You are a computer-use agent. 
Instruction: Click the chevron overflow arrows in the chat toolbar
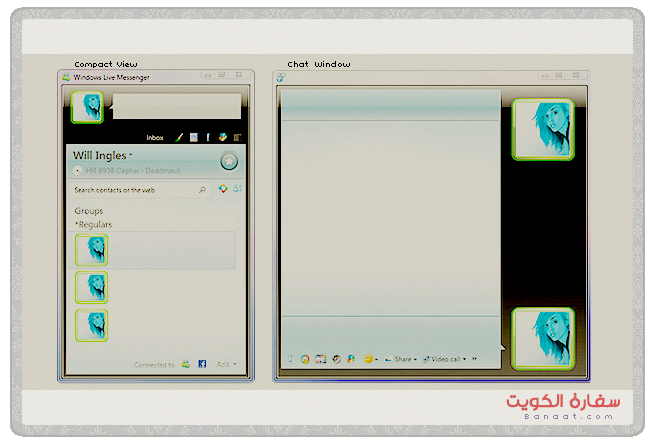click(474, 359)
